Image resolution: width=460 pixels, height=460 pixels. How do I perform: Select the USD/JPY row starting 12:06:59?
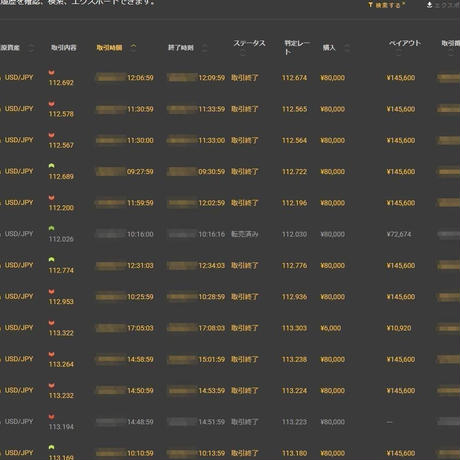click(230, 78)
